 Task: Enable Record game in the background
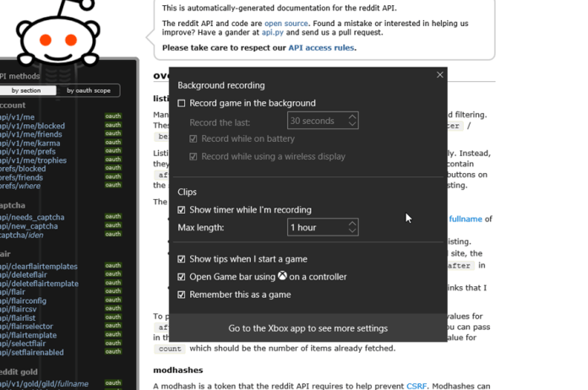tap(182, 103)
